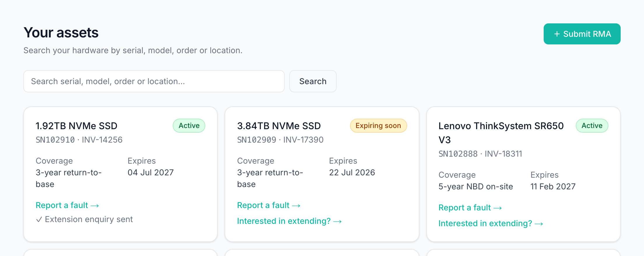Select the 3.84TB NVMe SSD title
This screenshot has height=256, width=644.
[x=279, y=126]
